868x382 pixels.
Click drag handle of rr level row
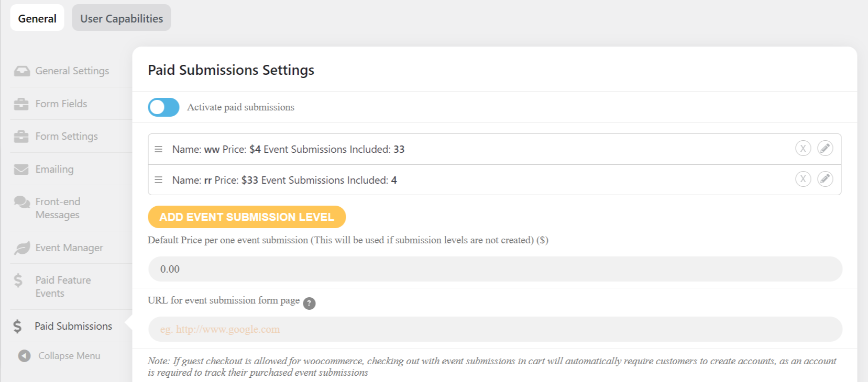click(158, 180)
